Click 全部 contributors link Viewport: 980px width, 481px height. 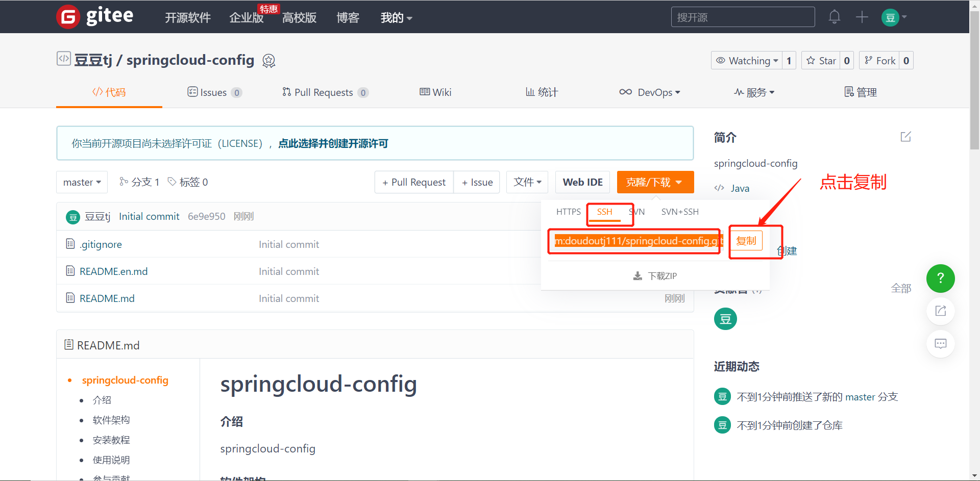(x=901, y=288)
